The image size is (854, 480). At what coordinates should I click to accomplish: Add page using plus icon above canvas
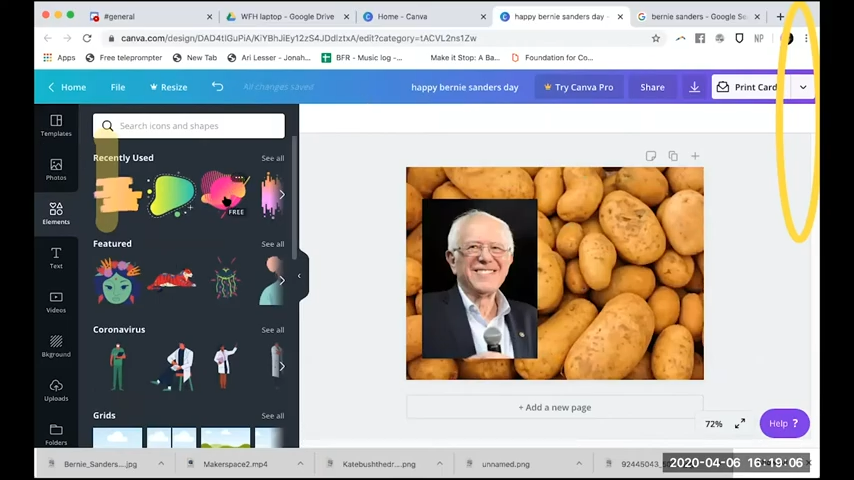[695, 156]
